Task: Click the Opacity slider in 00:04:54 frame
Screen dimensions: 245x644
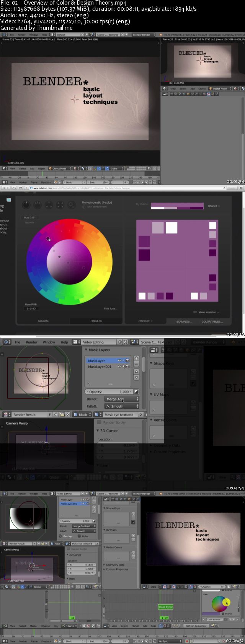Action: click(109, 392)
